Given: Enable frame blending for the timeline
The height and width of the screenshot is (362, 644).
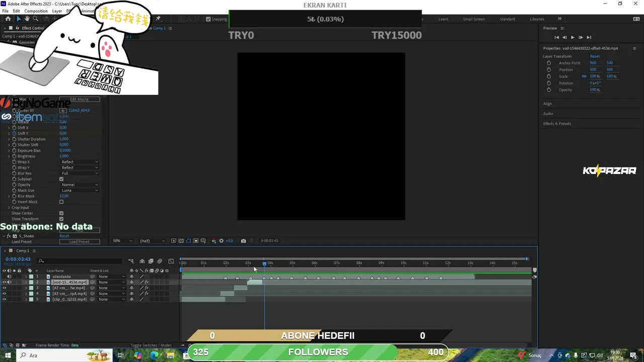Looking at the screenshot, I should [x=151, y=261].
